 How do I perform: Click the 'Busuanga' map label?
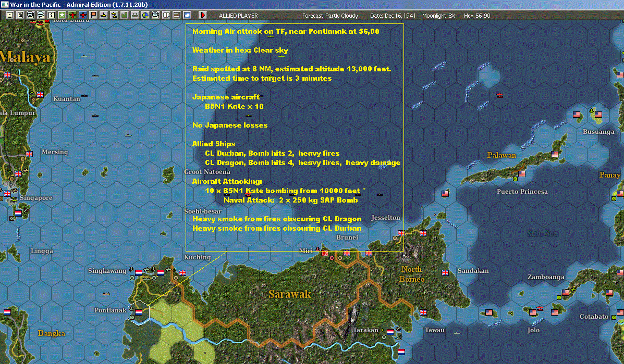598,132
